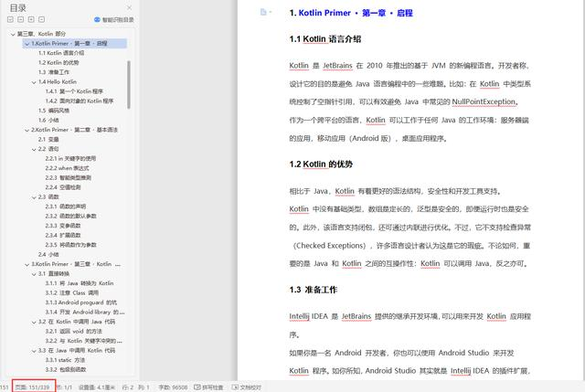Screen dimensions: 585x392
Task: Collapse the 2.Kotlin Primer 第二章 node
Action: click(x=27, y=130)
